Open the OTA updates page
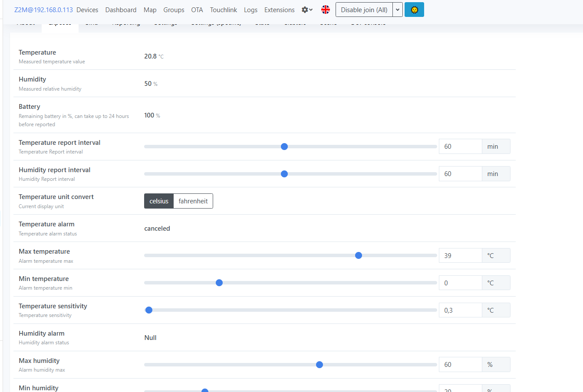583x392 pixels. pyautogui.click(x=197, y=10)
